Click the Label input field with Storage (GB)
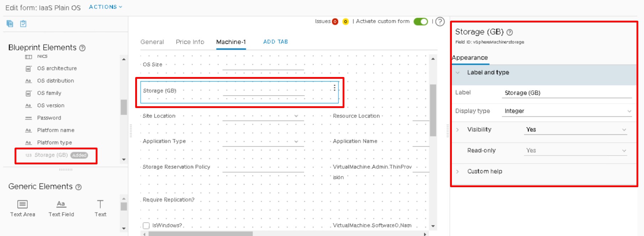Viewport: 644px width, 236px height. [x=568, y=93]
